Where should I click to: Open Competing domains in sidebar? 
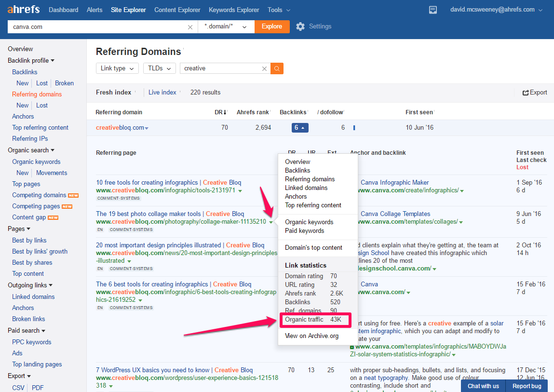[x=39, y=195]
